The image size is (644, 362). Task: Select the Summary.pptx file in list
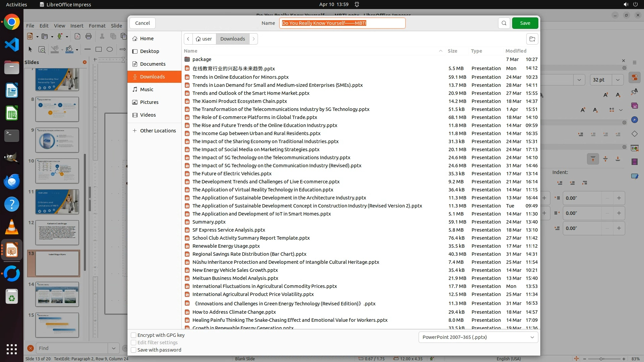coord(209,222)
